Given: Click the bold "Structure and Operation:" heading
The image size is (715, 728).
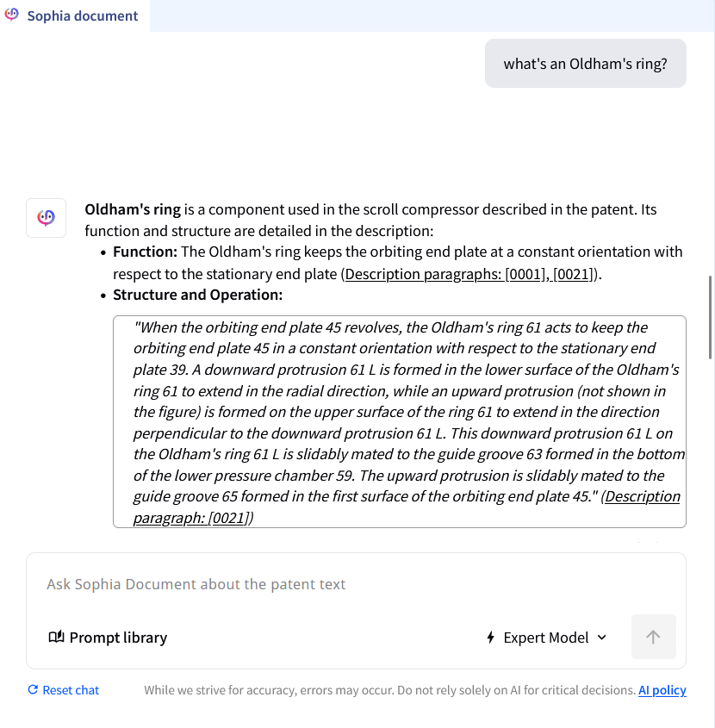Looking at the screenshot, I should pos(197,295).
